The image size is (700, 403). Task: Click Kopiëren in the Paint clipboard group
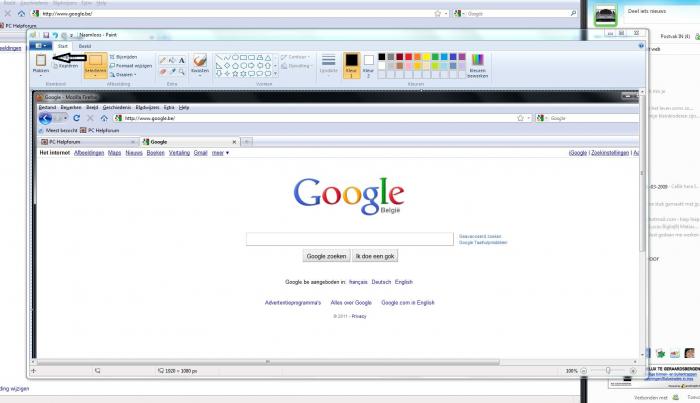(66, 66)
